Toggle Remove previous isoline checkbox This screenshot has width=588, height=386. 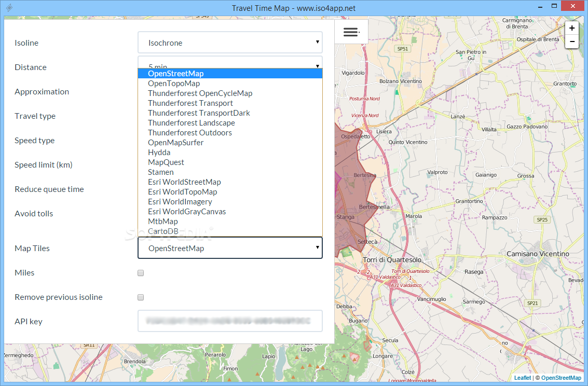(141, 297)
